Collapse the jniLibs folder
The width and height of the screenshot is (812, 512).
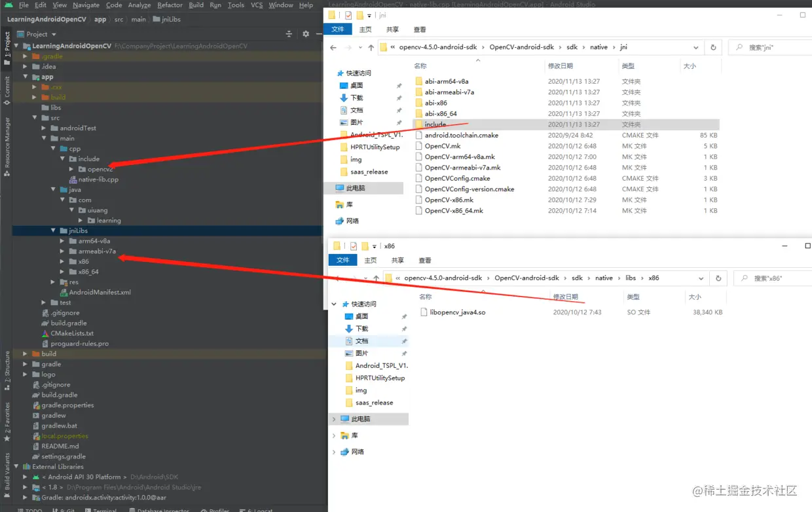click(x=53, y=230)
